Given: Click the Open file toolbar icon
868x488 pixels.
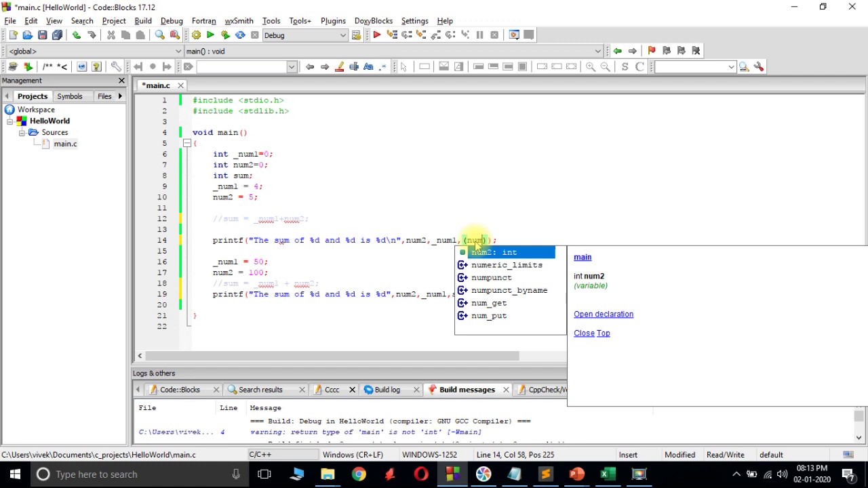Looking at the screenshot, I should point(28,35).
